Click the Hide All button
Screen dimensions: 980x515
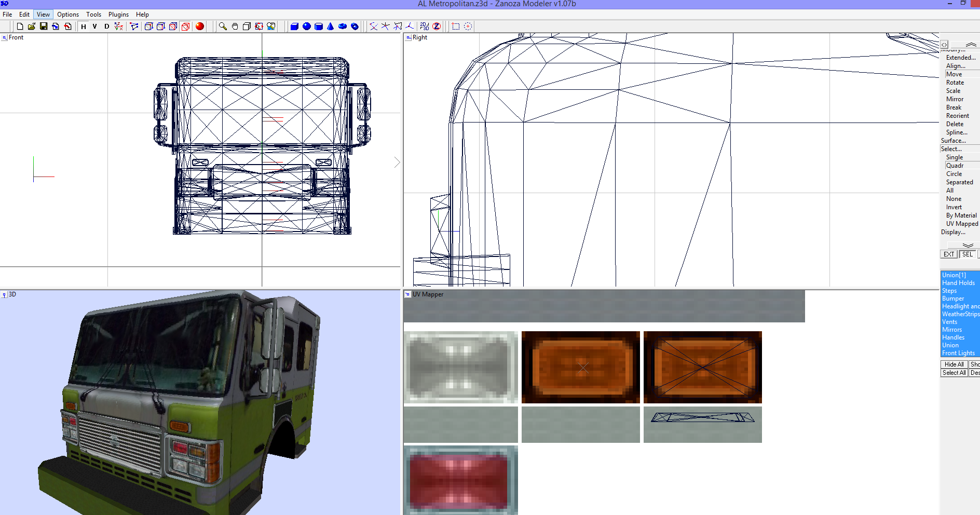coord(953,364)
